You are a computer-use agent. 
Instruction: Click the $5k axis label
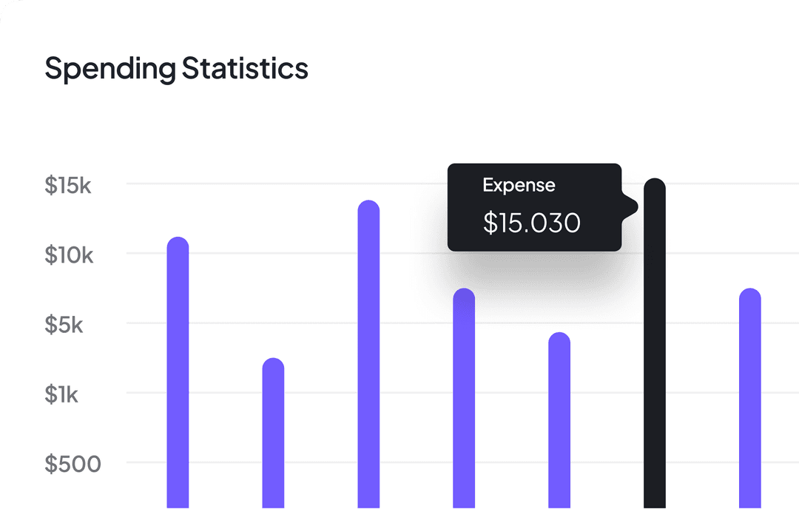(x=64, y=325)
